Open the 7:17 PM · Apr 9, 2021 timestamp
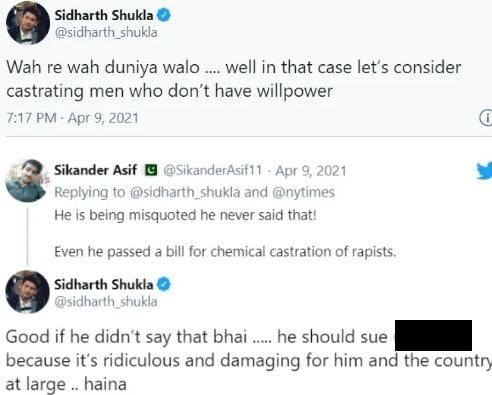 [72, 118]
